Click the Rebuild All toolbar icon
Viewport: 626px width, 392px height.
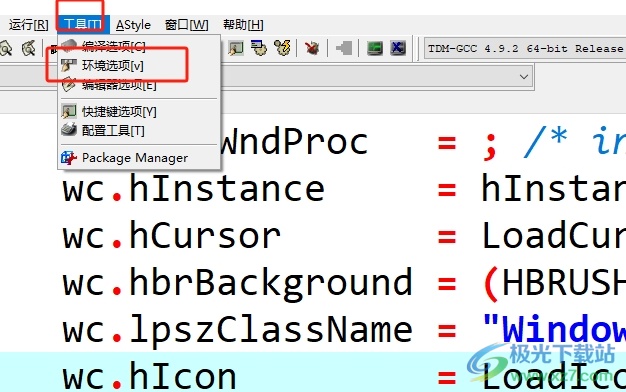click(x=282, y=48)
